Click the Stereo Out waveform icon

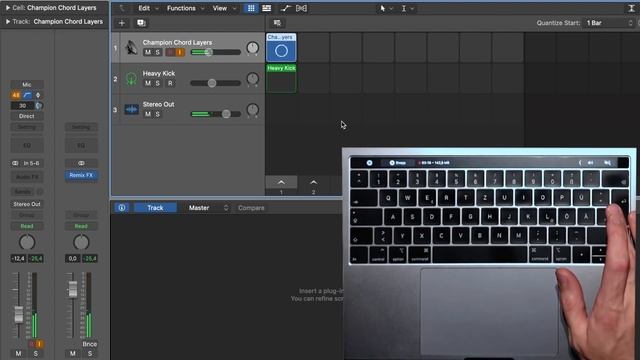pos(131,109)
